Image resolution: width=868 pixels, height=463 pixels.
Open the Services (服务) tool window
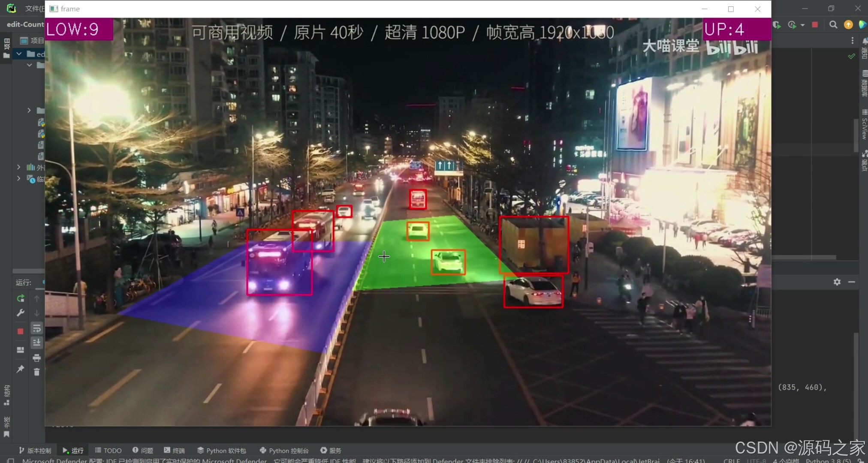click(331, 451)
